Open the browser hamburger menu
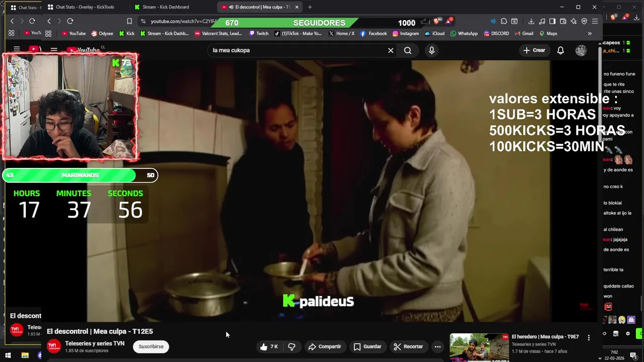Viewport: 644px width, 362px height. (595, 21)
